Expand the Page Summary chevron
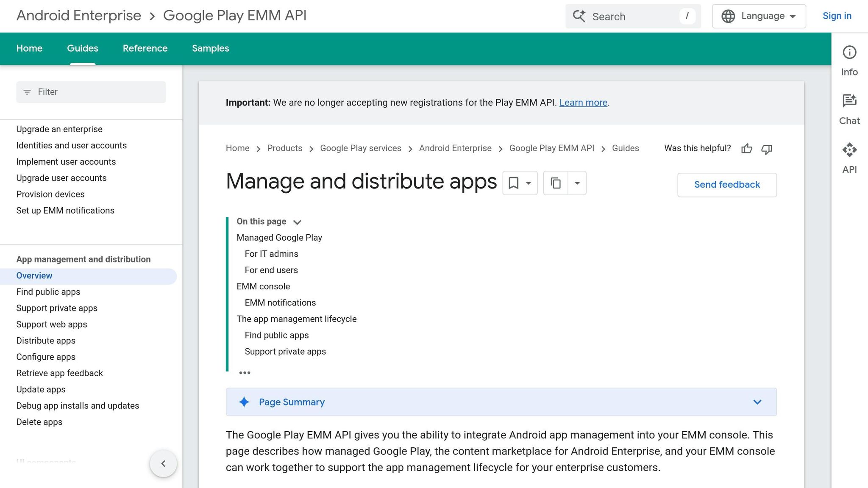Screen dimensions: 868x488 point(757,402)
